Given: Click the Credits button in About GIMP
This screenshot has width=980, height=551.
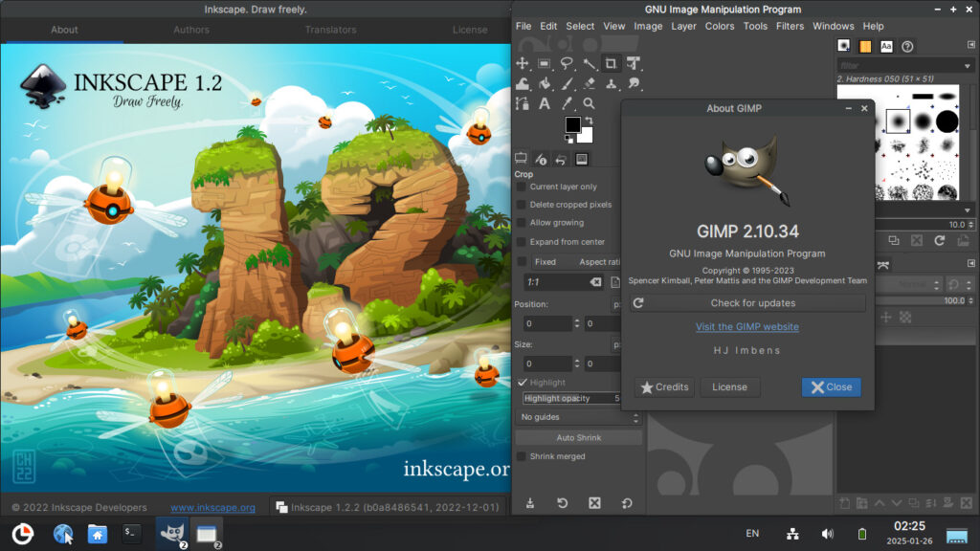Looking at the screenshot, I should [664, 387].
